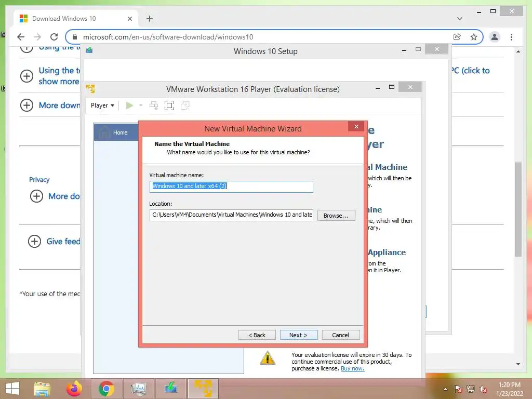
Task: Click the address bar URL
Action: click(168, 37)
